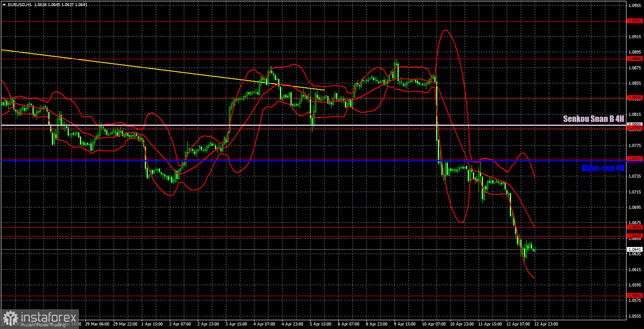Screen dimensions: 644x329
Task: Click the small triangle before the EURUSD,H1 title
Action: (4, 4)
